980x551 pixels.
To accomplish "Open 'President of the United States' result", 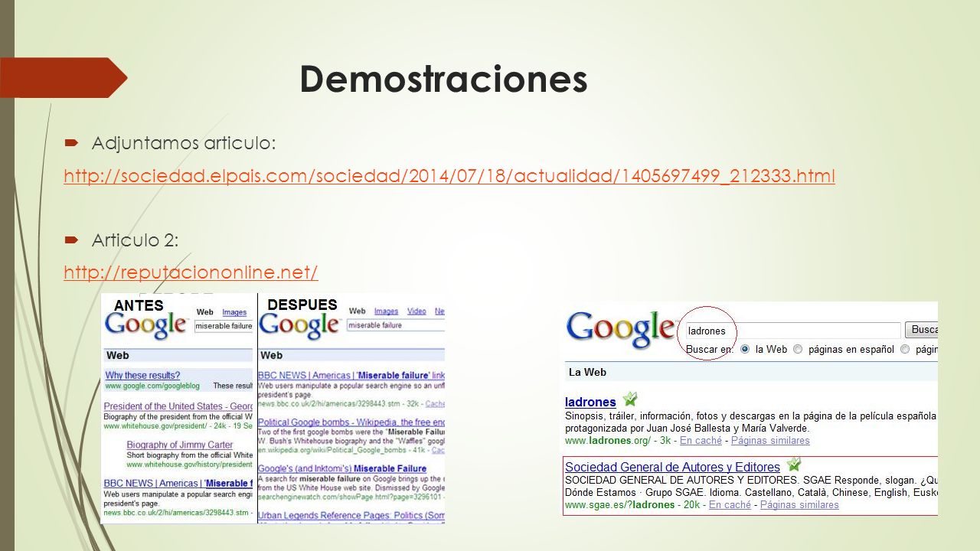I will pyautogui.click(x=178, y=406).
